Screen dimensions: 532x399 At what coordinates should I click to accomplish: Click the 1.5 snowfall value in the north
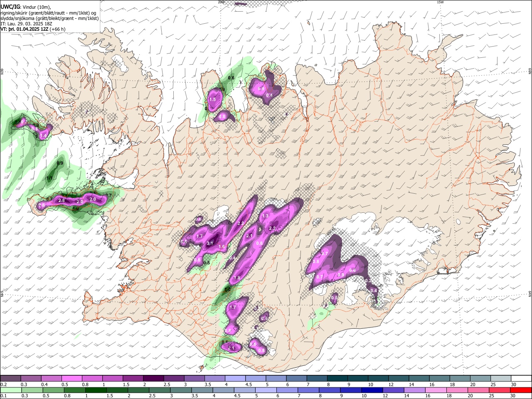pyautogui.click(x=212, y=100)
